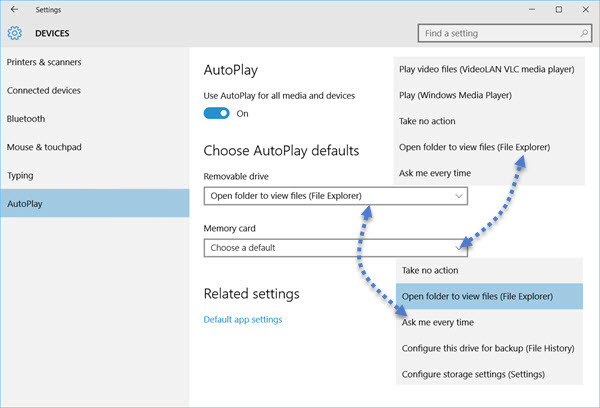Close the Settings window
600x408 pixels.
pyautogui.click(x=586, y=10)
